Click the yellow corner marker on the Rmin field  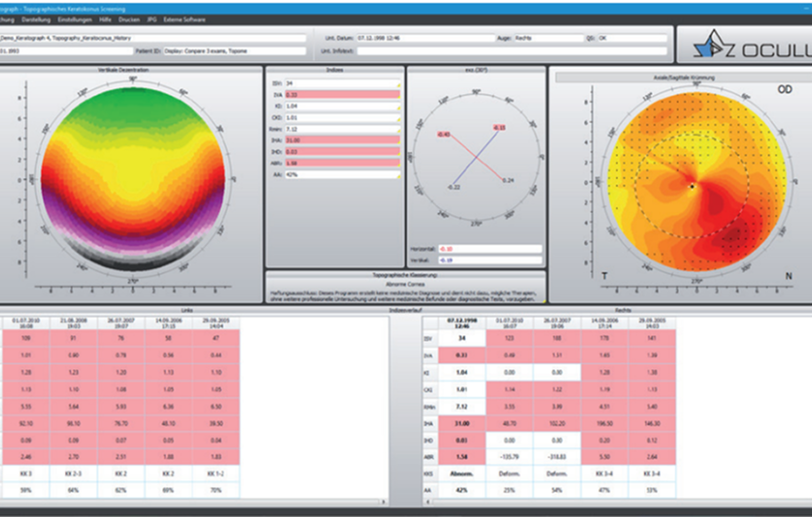399,131
